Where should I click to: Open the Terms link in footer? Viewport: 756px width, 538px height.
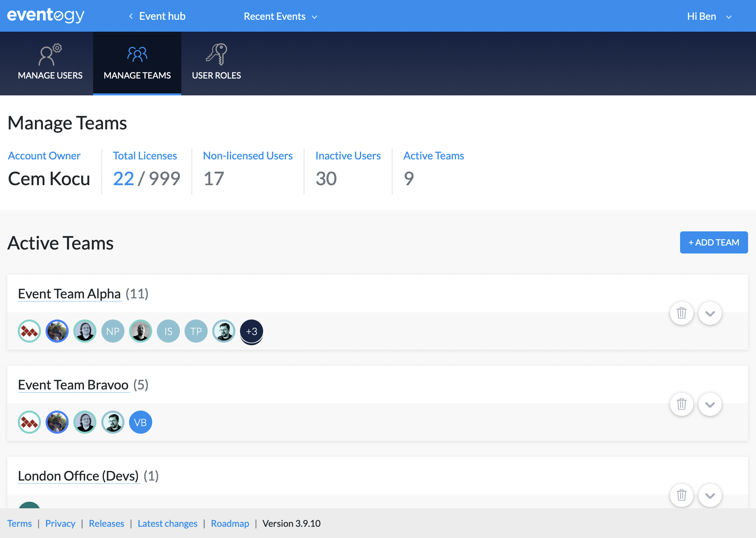coord(20,523)
